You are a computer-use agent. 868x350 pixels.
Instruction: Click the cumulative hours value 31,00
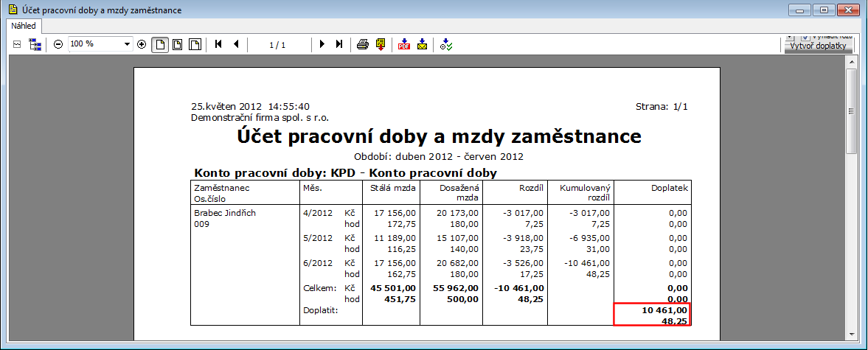click(599, 249)
